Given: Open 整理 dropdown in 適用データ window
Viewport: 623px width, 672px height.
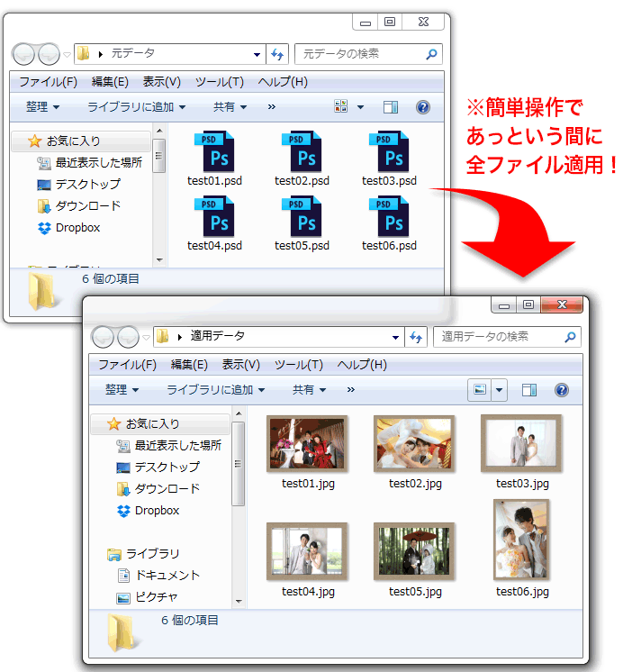Looking at the screenshot, I should pos(122,389).
